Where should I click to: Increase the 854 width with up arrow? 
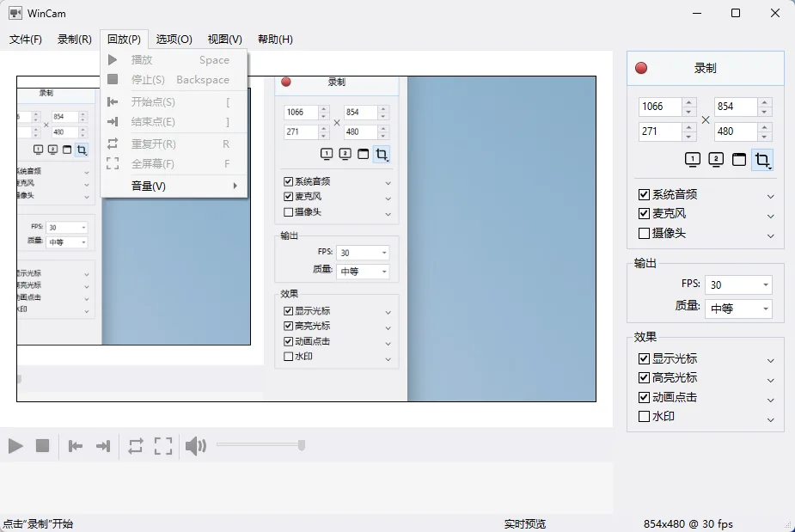764,102
